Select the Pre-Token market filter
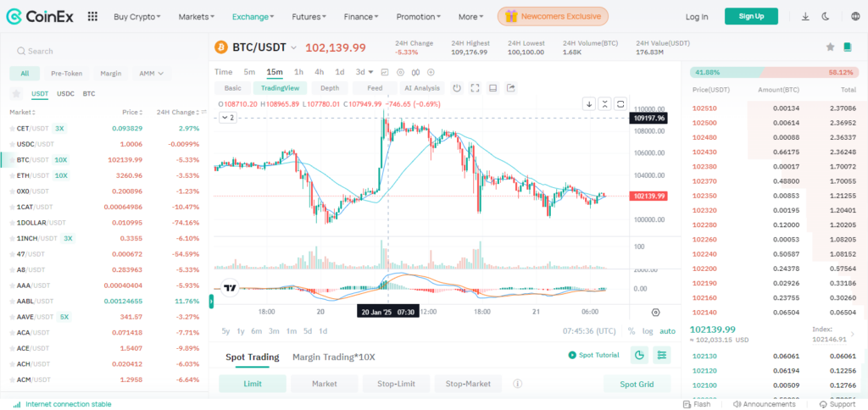Screen dimensions: 868x410 pos(66,73)
